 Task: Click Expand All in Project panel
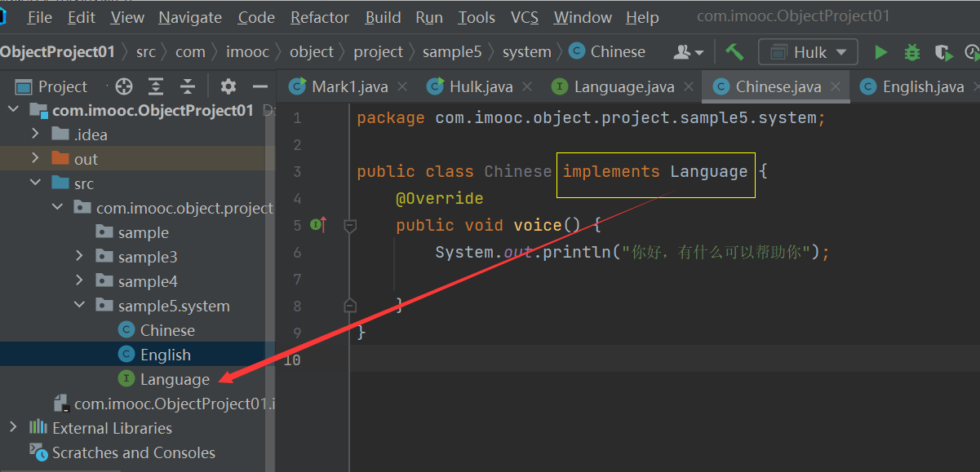[156, 86]
